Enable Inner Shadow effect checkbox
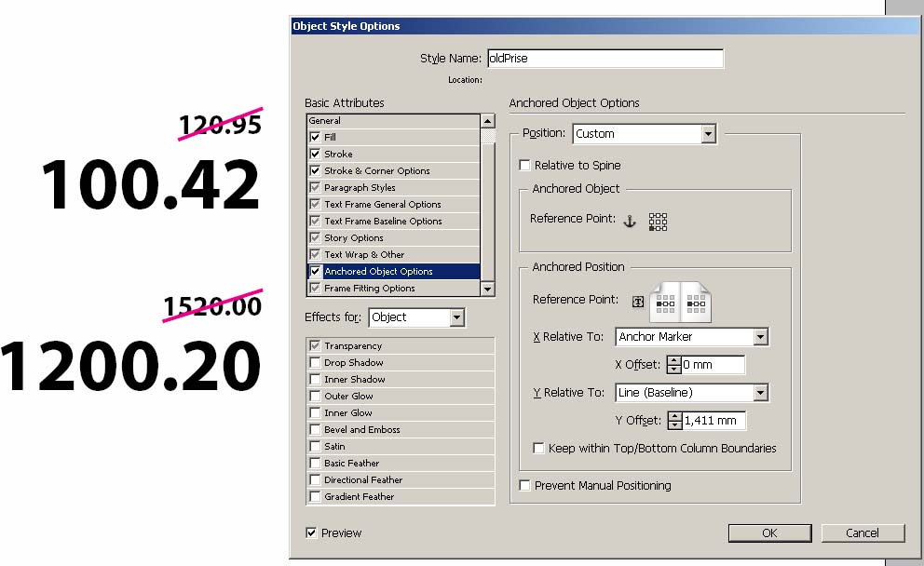The image size is (924, 566). coord(315,379)
